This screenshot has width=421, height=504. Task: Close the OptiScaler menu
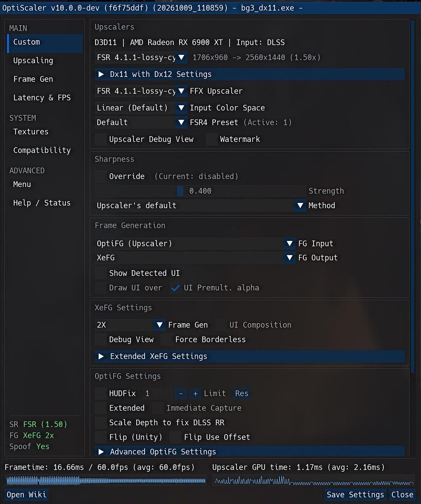(402, 494)
